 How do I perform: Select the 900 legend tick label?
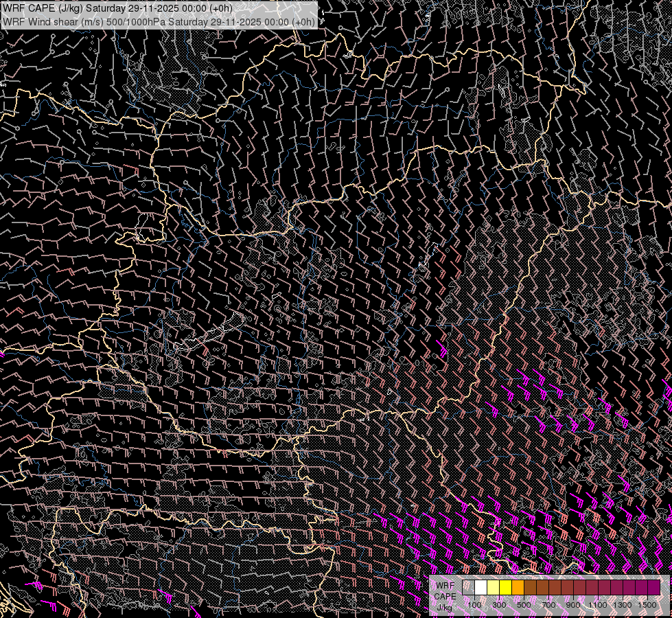[x=573, y=605]
